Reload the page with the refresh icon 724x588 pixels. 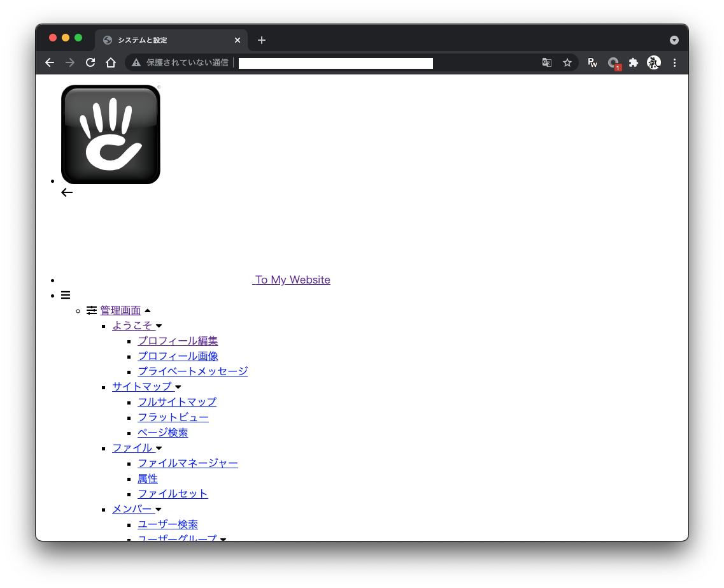pyautogui.click(x=90, y=62)
